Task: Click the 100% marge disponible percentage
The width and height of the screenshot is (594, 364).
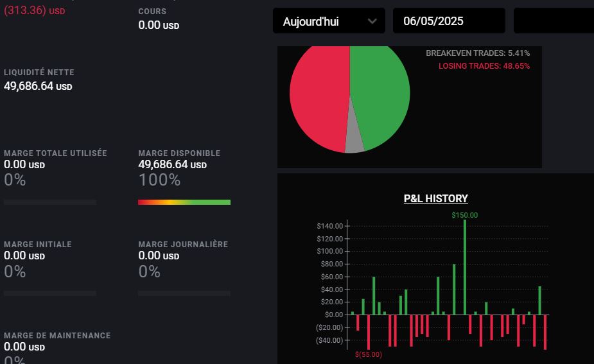Action: click(x=159, y=180)
